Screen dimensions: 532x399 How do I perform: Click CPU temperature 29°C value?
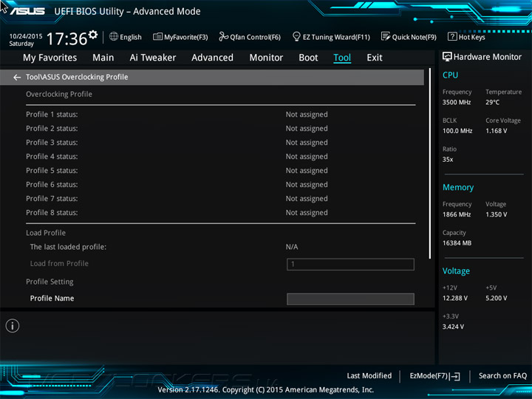492,103
